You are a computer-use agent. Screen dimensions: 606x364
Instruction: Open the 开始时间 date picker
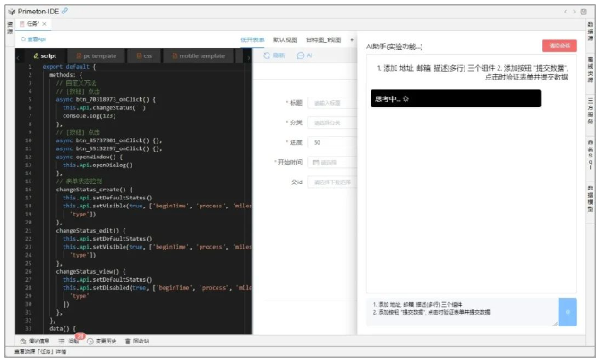[331, 162]
